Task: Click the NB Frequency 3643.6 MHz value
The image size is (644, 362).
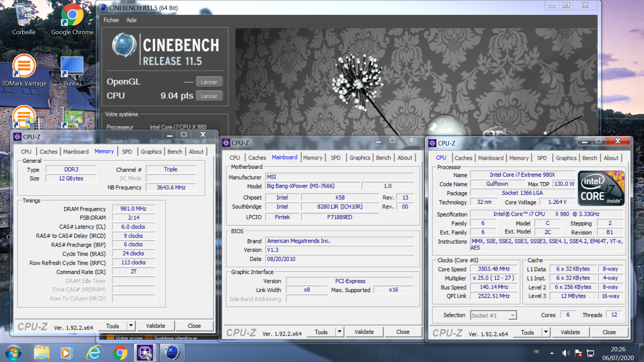Action: click(x=171, y=187)
